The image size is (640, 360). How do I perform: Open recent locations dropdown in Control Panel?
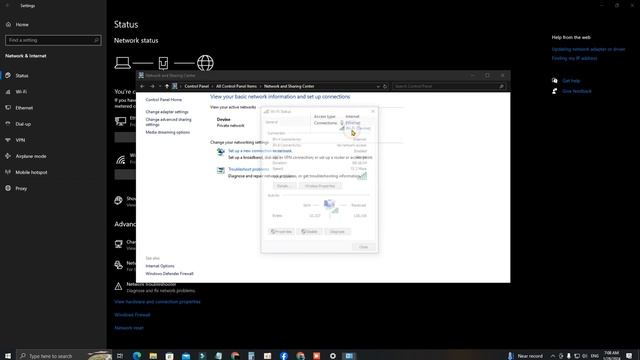click(160, 86)
